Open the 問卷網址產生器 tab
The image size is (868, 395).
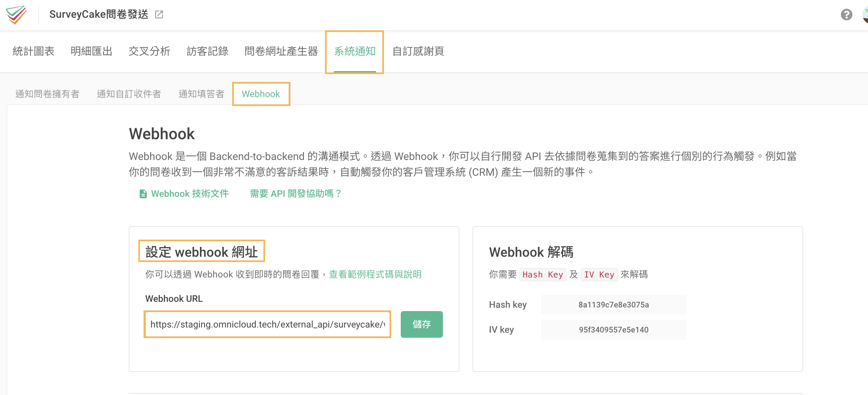pos(282,51)
